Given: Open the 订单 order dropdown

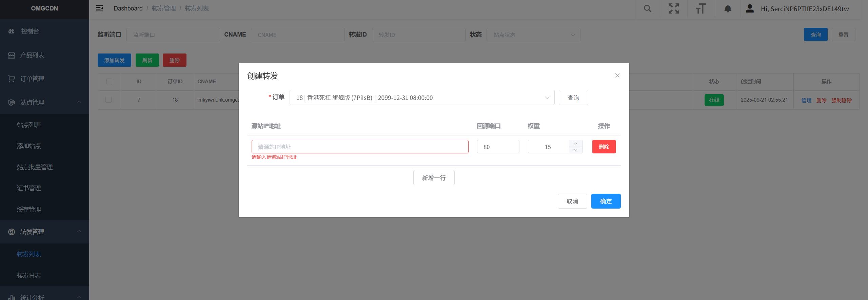Looking at the screenshot, I should point(421,98).
